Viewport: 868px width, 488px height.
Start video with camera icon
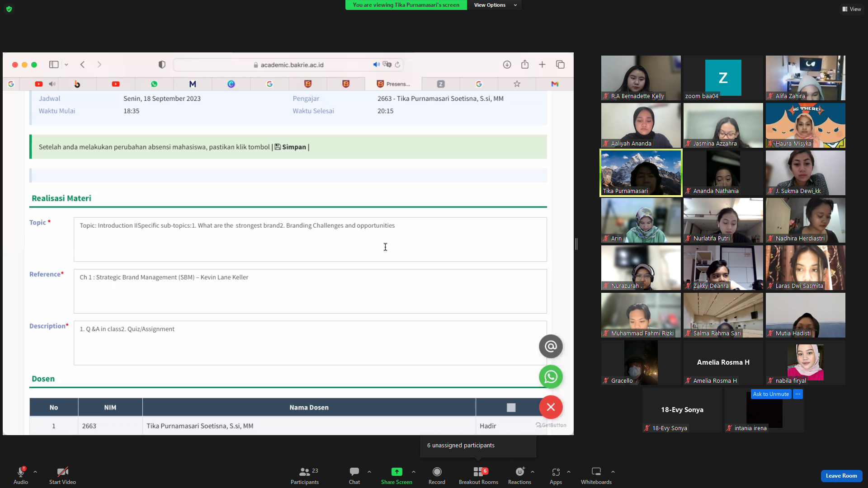click(62, 472)
